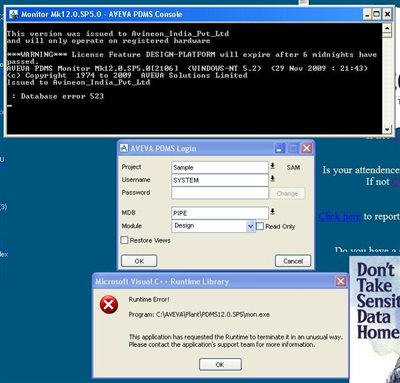The height and width of the screenshot is (383, 400).
Task: Maximize the PDMS Console window
Action: click(377, 14)
